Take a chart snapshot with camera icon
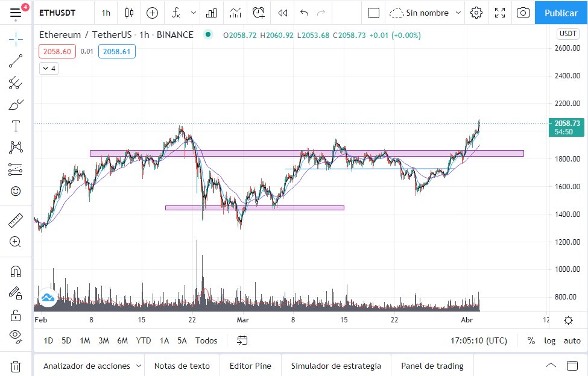 click(523, 13)
